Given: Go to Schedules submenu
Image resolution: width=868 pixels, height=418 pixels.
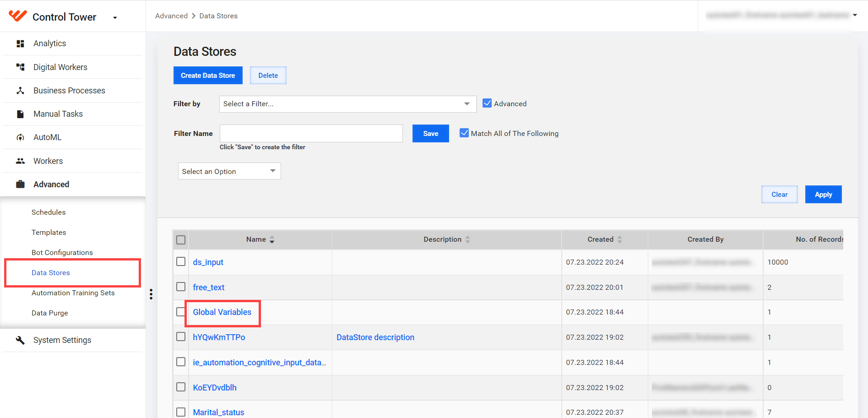Looking at the screenshot, I should [49, 212].
